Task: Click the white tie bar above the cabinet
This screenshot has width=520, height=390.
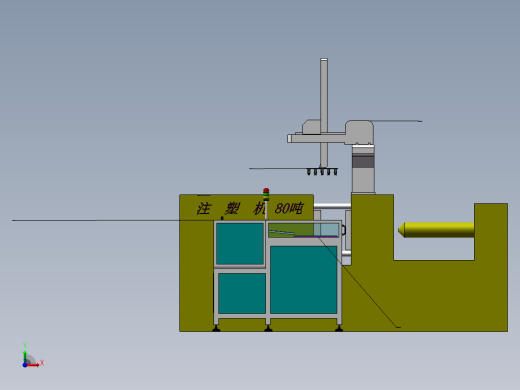Action: 332,206
